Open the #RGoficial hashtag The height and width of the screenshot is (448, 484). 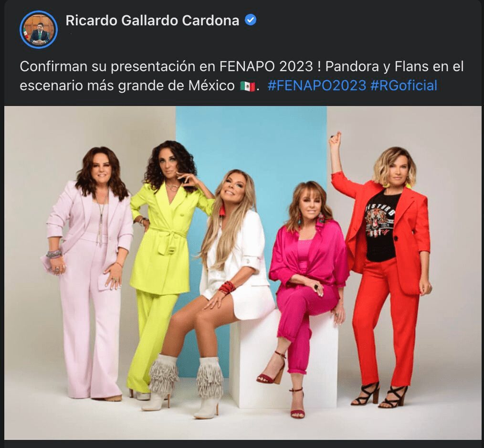[404, 85]
